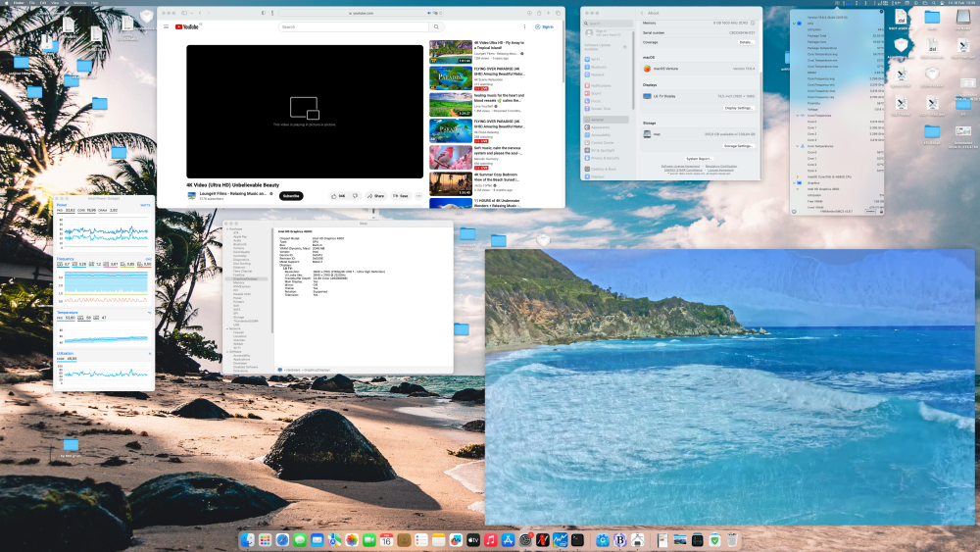Click Sign in on YouTube
This screenshot has height=552, width=980.
tap(544, 26)
